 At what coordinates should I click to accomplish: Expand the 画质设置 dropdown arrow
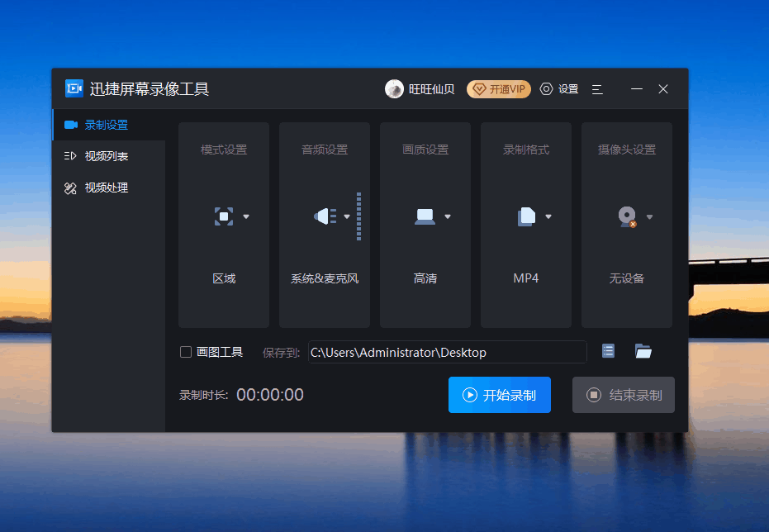click(448, 216)
